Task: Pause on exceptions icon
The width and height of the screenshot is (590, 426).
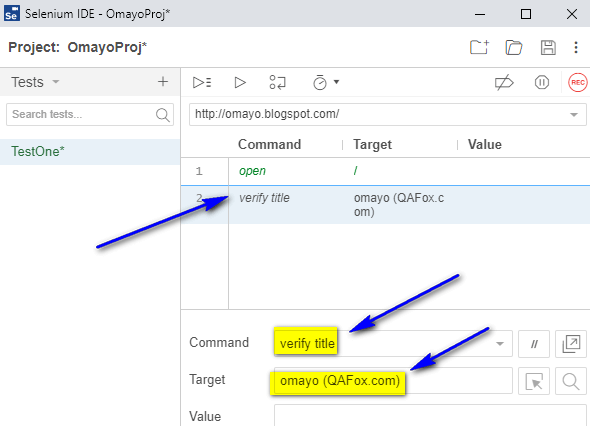Action: (541, 82)
